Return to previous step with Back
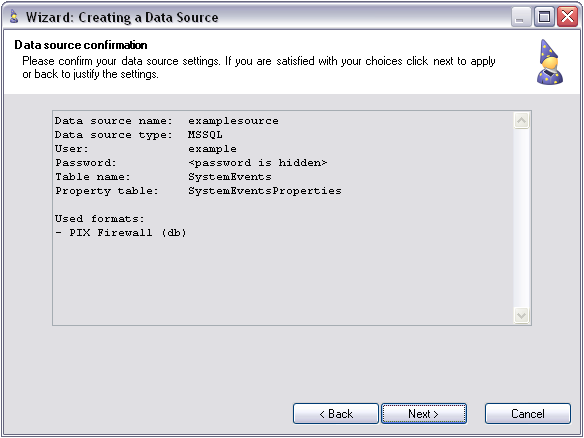Image resolution: width=584 pixels, height=438 pixels. (x=336, y=414)
